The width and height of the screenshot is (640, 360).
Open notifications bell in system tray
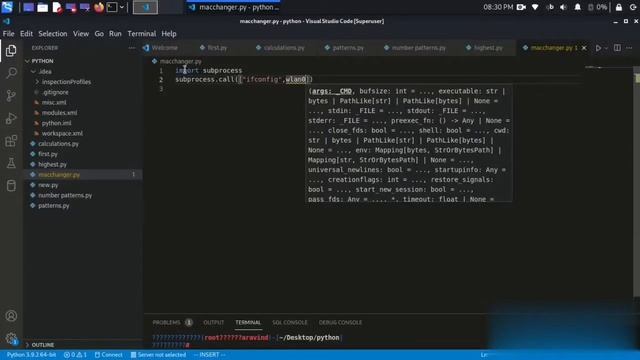pos(578,7)
